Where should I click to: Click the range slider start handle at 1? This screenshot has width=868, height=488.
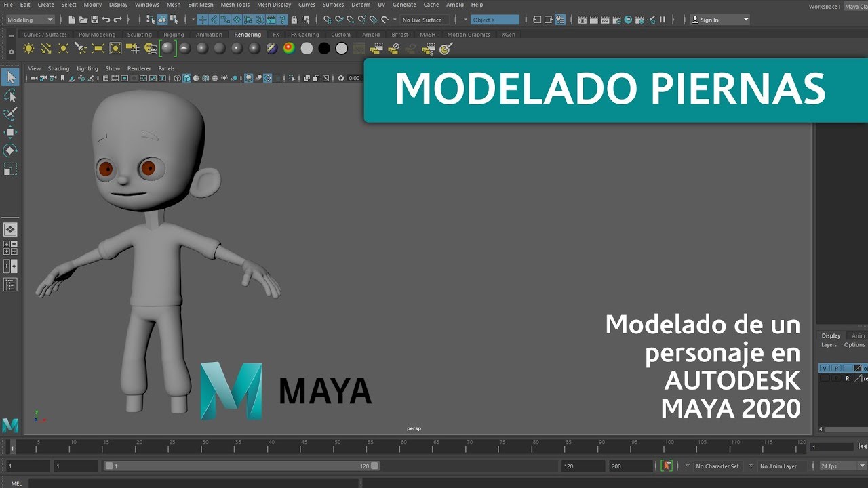pos(108,466)
